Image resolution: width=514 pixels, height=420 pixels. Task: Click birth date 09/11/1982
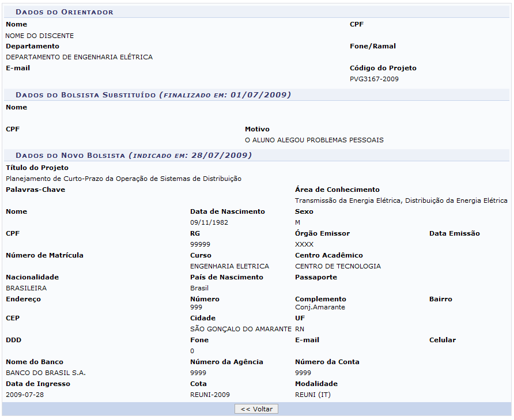pos(206,222)
